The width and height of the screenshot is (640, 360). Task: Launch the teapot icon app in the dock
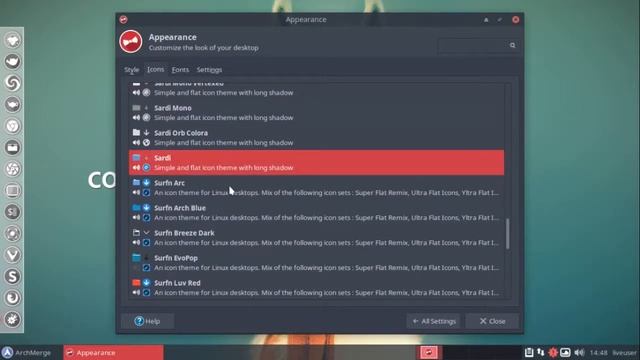12,62
